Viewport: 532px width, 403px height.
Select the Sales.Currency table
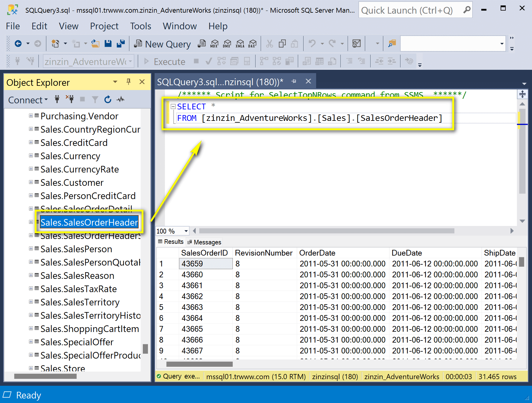point(70,156)
